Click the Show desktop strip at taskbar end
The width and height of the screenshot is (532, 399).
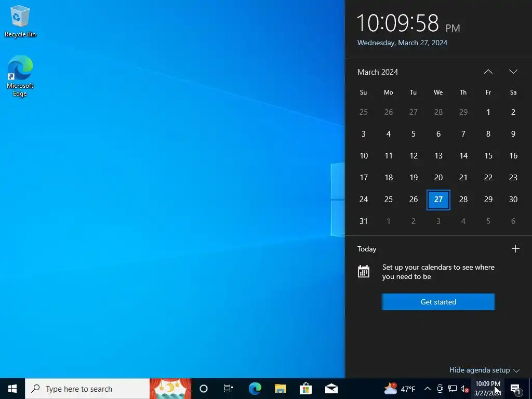coord(530,389)
